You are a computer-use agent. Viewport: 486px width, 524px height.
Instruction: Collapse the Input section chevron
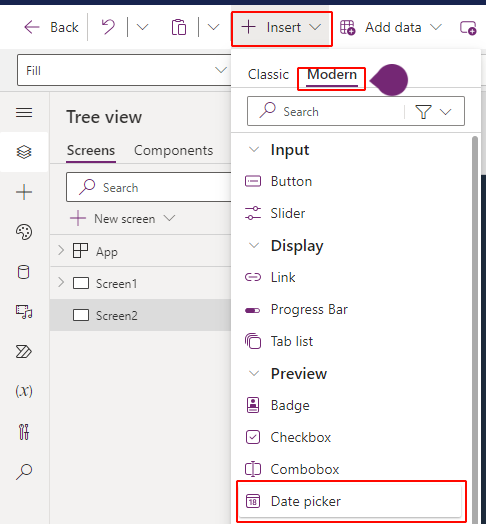tap(254, 149)
